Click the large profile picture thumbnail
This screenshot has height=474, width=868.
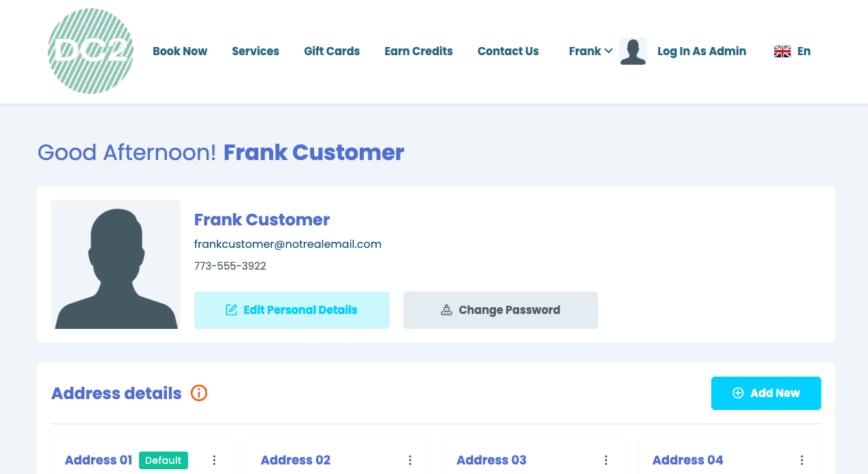point(116,264)
